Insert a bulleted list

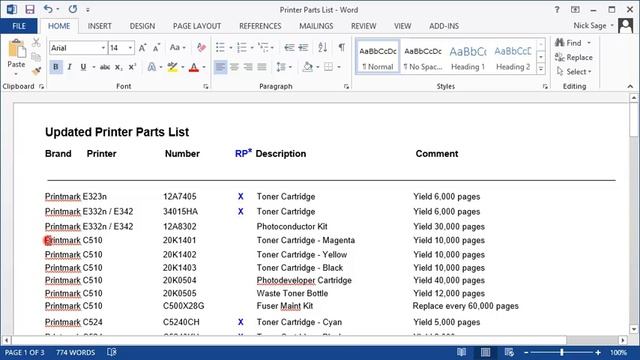pos(220,48)
